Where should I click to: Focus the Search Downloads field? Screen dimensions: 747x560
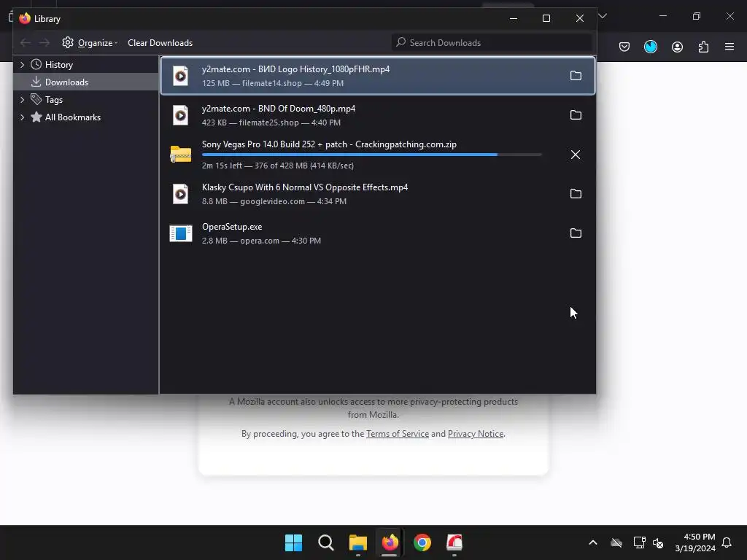[492, 43]
